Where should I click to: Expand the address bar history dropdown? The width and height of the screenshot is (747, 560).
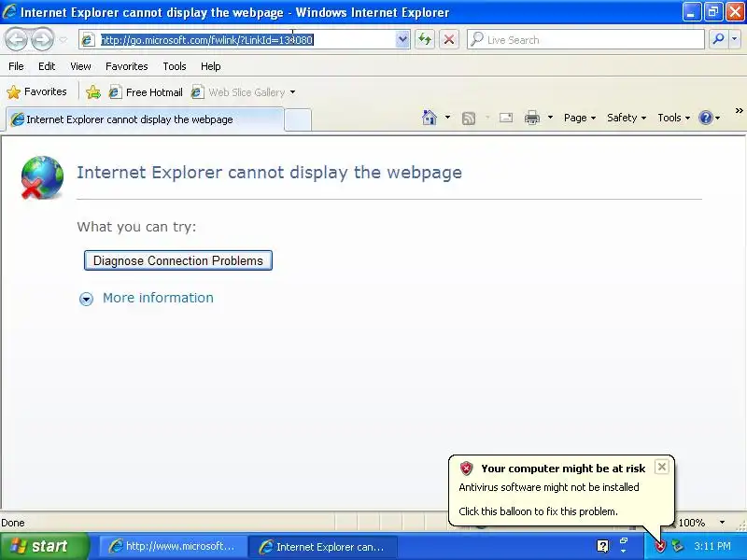402,39
